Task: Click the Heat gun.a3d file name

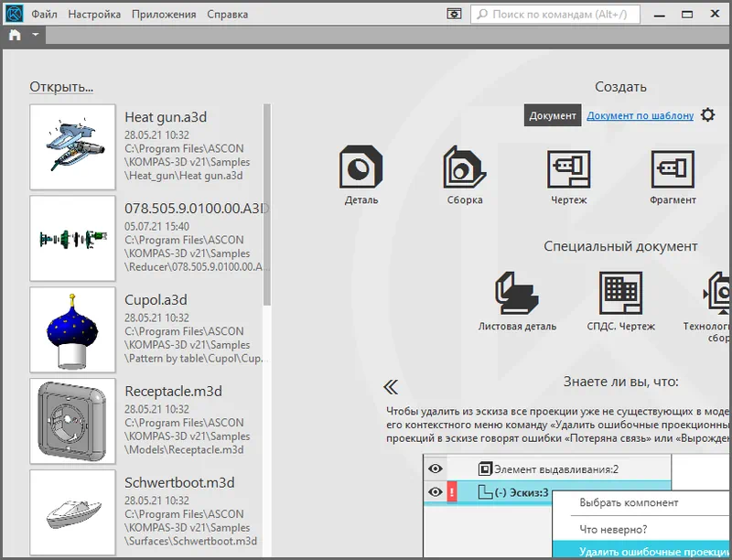Action: [x=166, y=117]
